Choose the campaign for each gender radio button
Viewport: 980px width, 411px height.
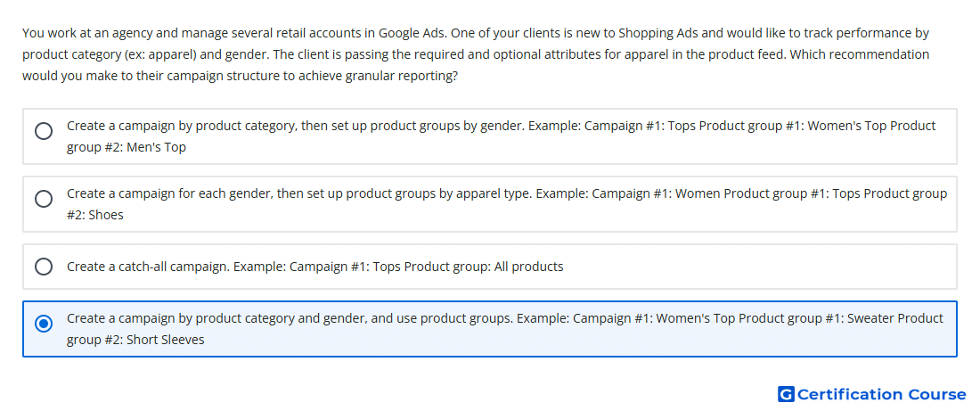click(x=44, y=199)
